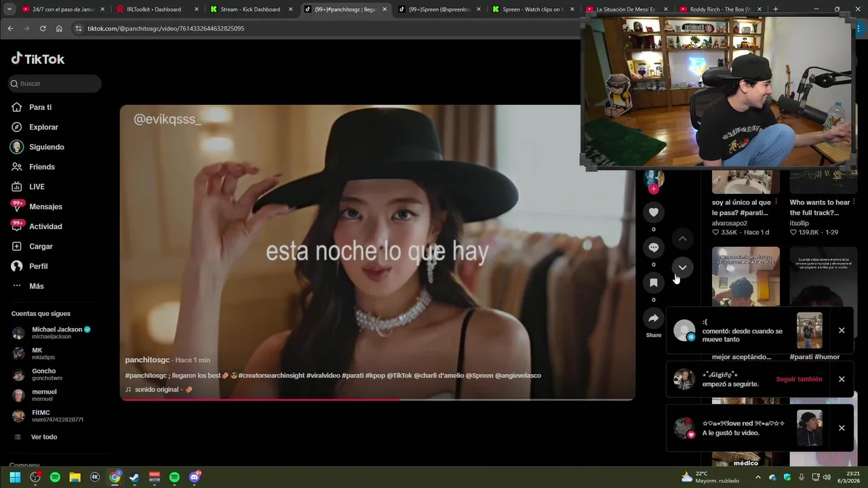
Task: Dismiss the 'empezó a seguirte' notification
Action: (x=842, y=380)
